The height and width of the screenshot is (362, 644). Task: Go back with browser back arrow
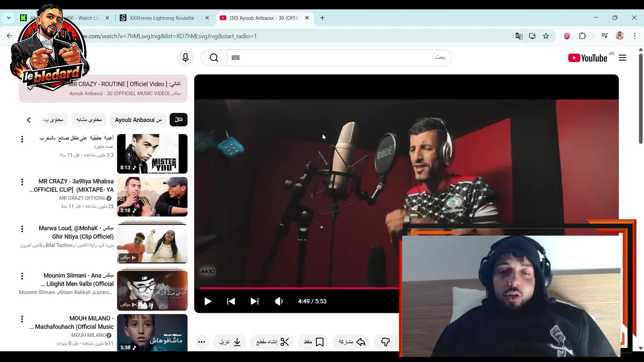click(9, 36)
